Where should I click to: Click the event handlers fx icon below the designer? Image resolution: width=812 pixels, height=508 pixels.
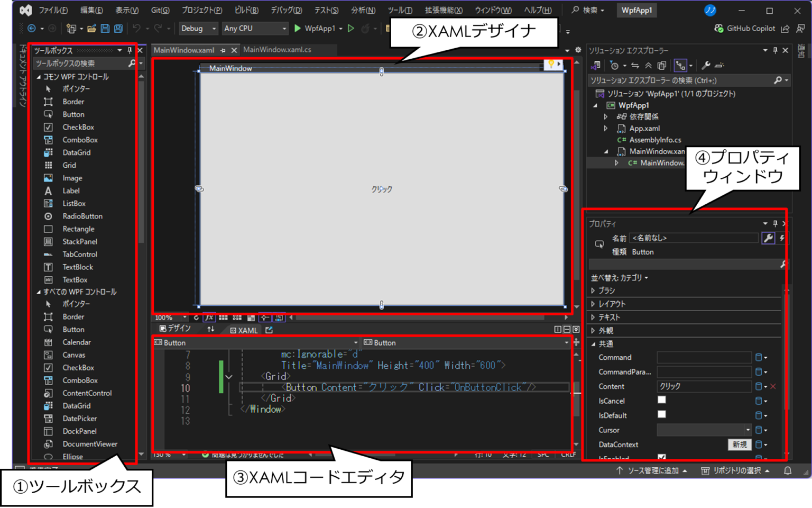point(210,317)
